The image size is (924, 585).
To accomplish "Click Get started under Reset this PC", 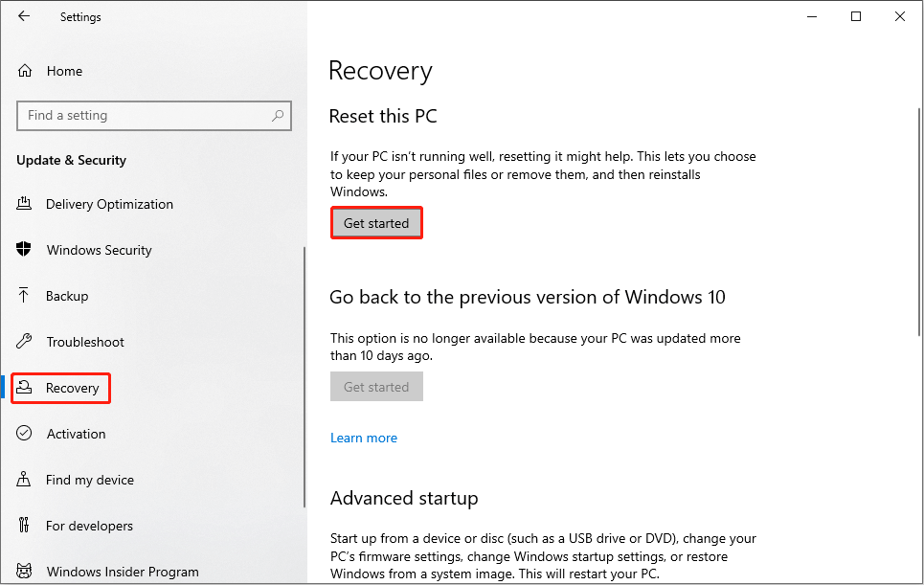I will 376,223.
